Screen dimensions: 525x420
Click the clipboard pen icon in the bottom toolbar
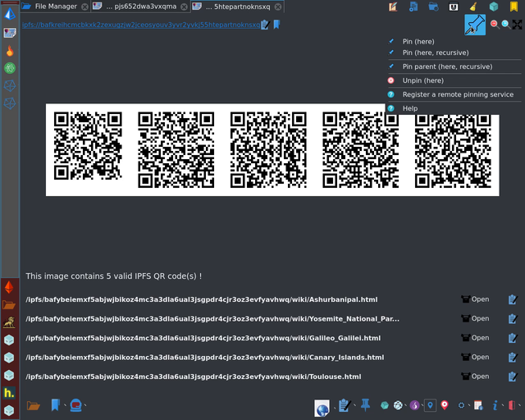[x=345, y=405]
